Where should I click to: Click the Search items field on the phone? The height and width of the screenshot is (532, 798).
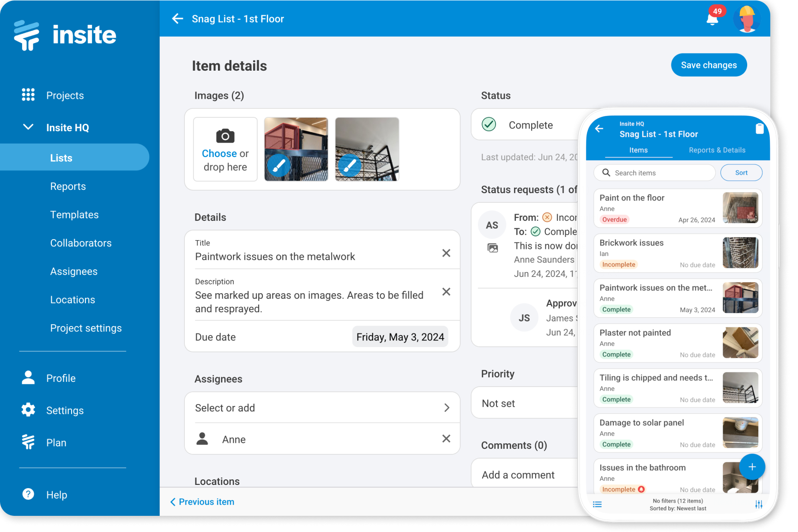(x=654, y=172)
